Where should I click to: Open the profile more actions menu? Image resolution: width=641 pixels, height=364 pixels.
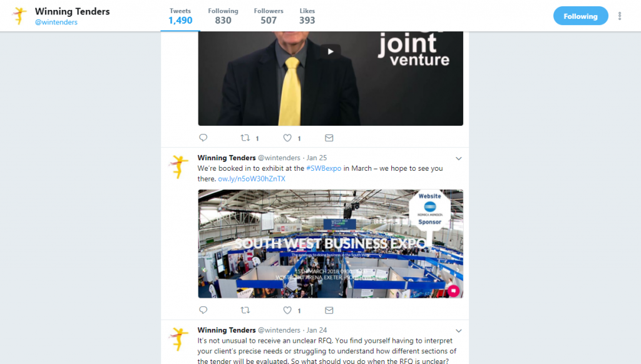tap(620, 16)
